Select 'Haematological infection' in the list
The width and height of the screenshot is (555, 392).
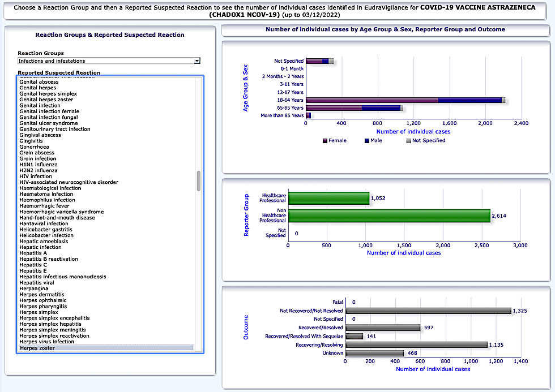[x=50, y=188]
